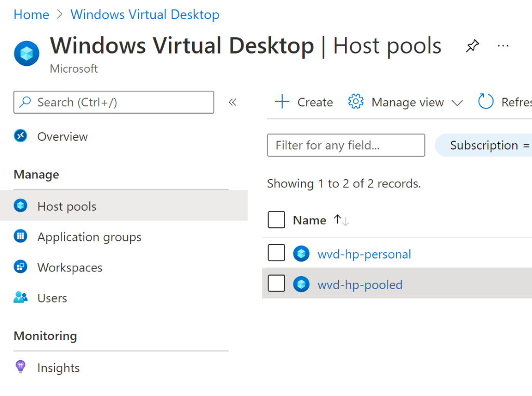This screenshot has width=532, height=396.
Task: Click the Workspaces sidebar icon
Action: click(x=20, y=266)
